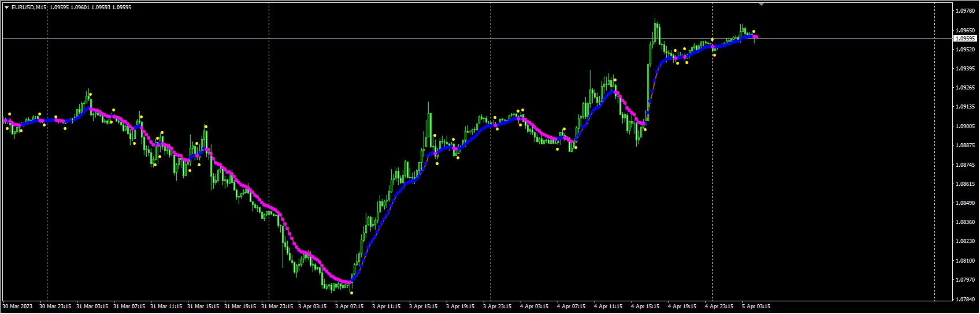Click price axis value 1.09395
980x314 pixels.
pos(965,68)
